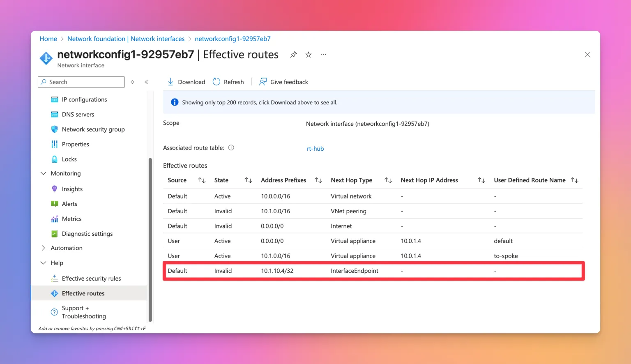
Task: Sort the table by the State column
Action: (248, 180)
